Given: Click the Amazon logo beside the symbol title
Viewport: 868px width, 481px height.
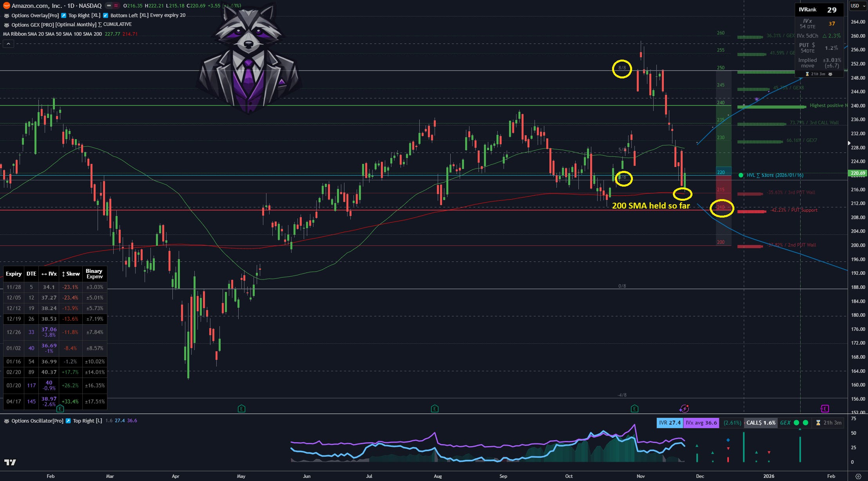Looking at the screenshot, I should [6, 5].
